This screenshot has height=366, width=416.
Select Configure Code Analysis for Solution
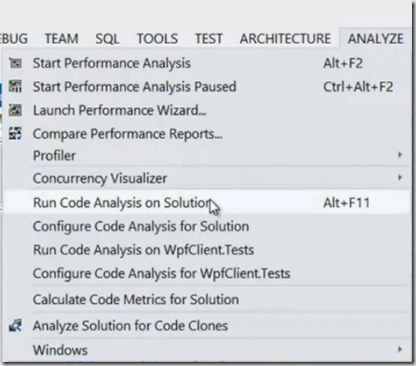(x=206, y=226)
